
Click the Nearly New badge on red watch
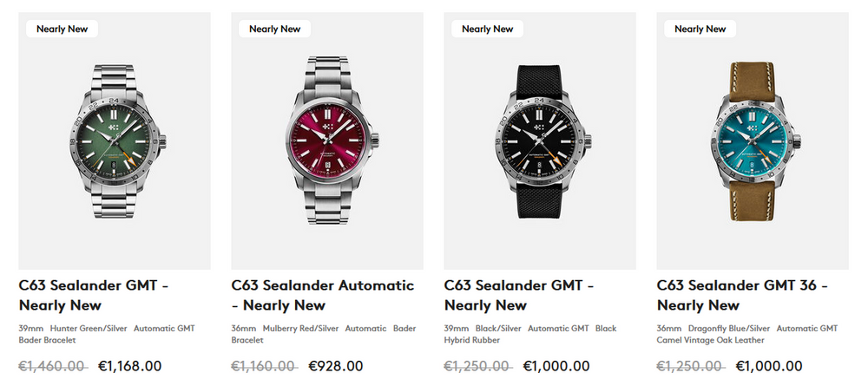(x=274, y=29)
